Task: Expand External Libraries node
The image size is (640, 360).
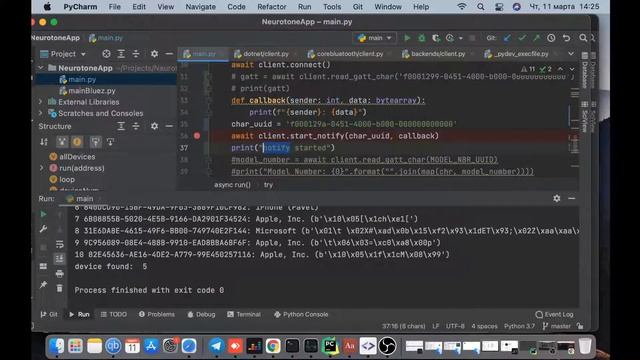Action: (41, 102)
